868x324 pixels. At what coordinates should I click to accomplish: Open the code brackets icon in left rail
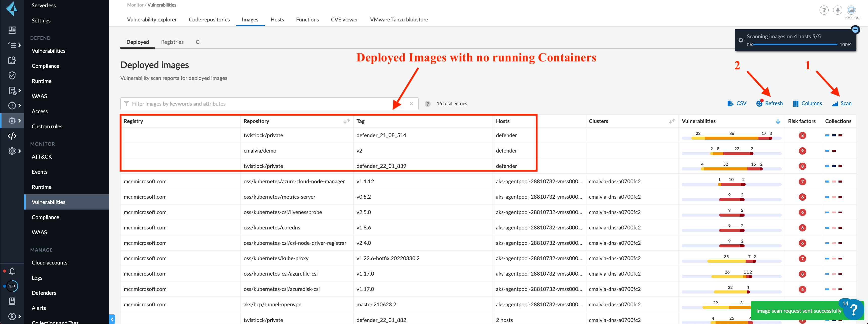(x=12, y=136)
